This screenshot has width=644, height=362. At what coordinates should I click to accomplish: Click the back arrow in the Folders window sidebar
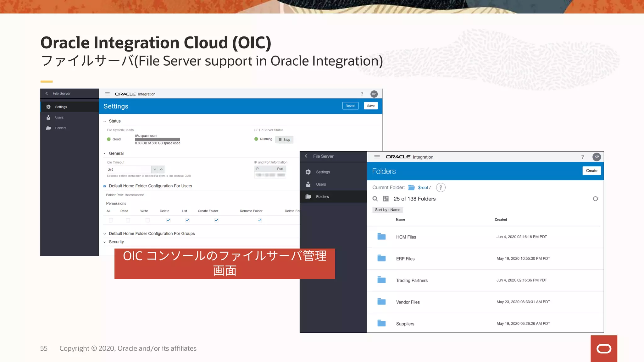306,156
